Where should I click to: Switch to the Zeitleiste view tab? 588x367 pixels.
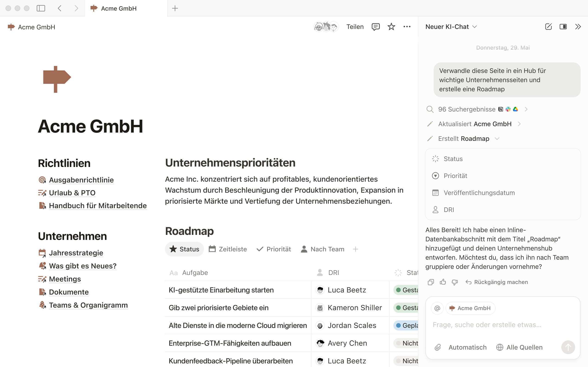(x=228, y=249)
